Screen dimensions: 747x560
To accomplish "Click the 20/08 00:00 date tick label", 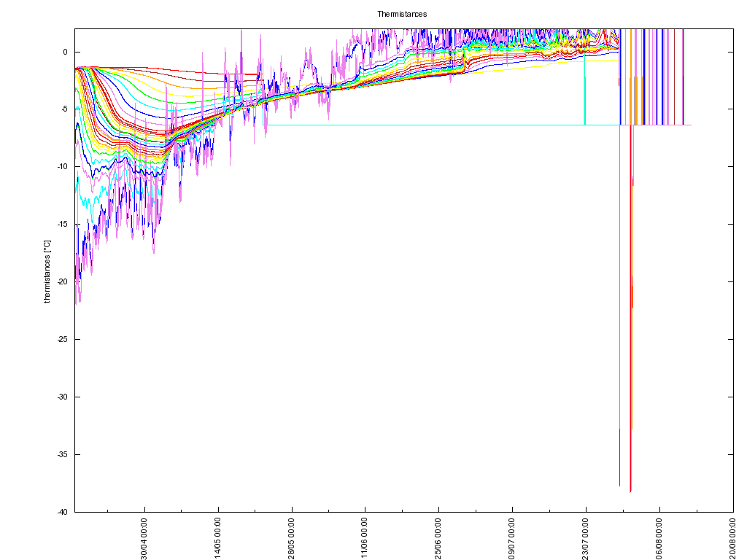I will coord(732,538).
